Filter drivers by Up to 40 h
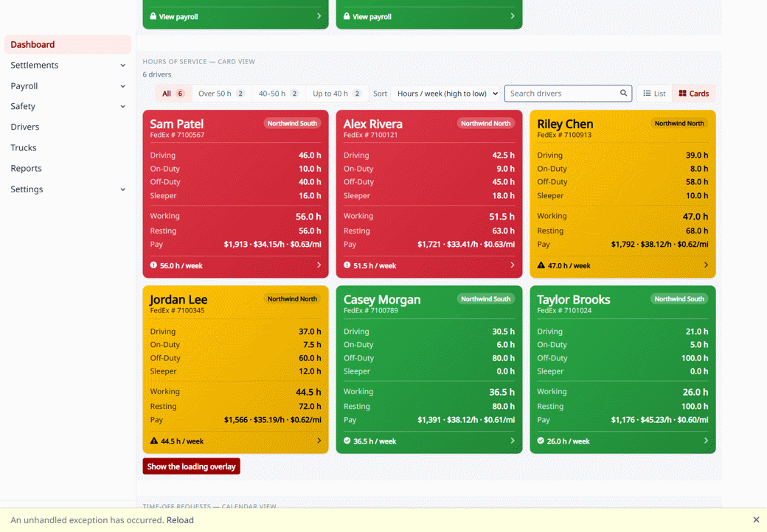767x532 pixels. coord(336,94)
